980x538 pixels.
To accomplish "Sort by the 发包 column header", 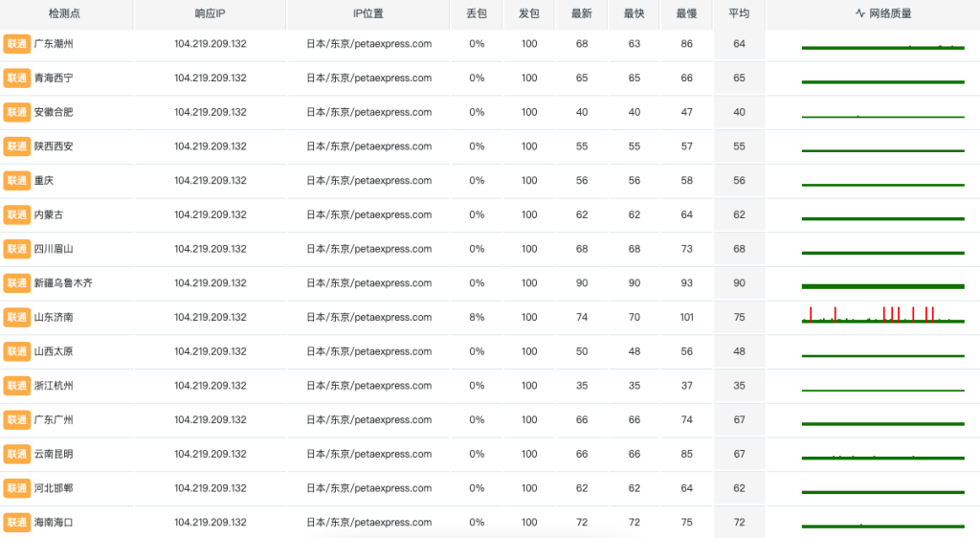I will coord(528,13).
